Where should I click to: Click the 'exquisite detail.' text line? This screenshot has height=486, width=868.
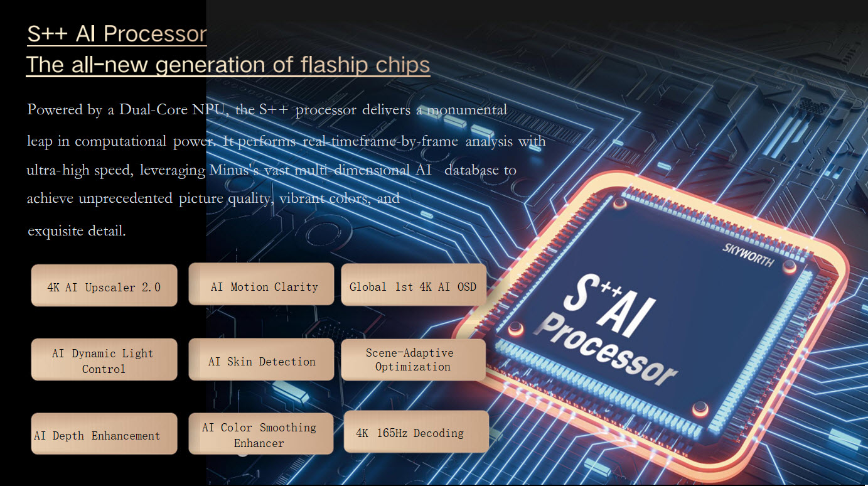pos(77,230)
